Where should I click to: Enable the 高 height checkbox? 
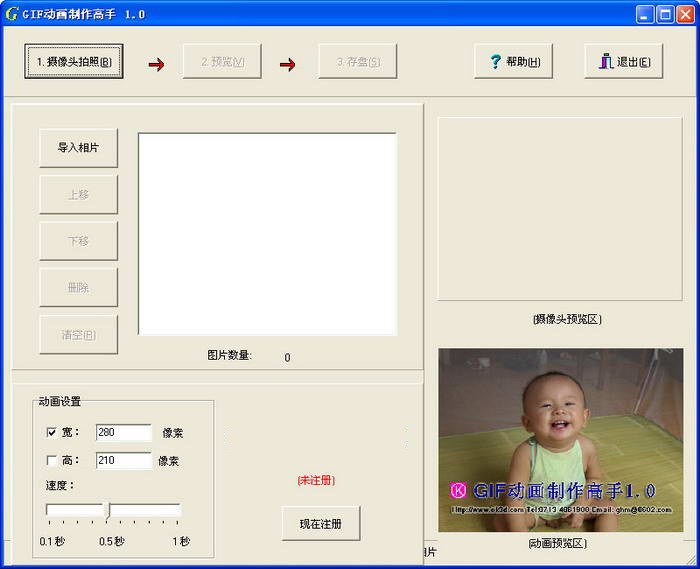(52, 461)
